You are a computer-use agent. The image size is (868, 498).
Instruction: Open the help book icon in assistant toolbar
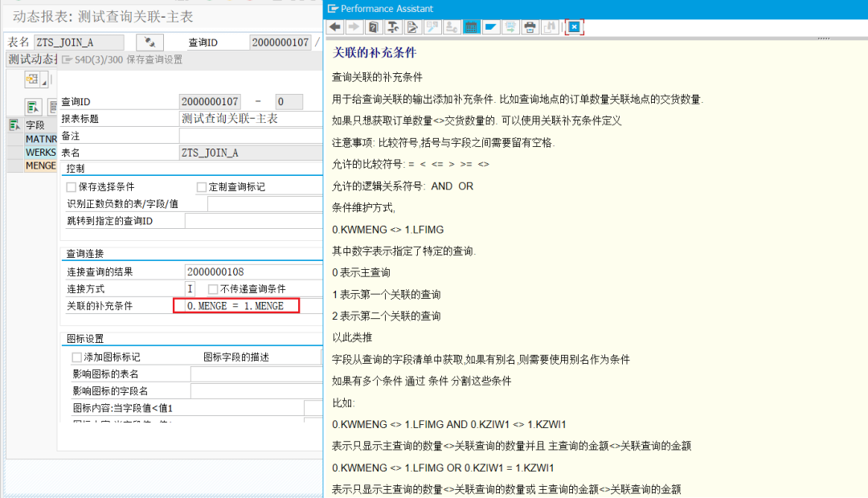(x=374, y=27)
